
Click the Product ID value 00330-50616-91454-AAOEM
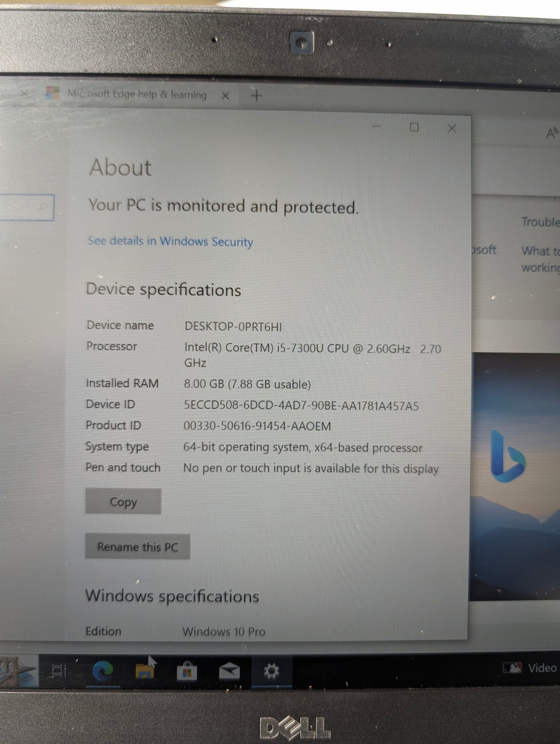[x=257, y=426]
